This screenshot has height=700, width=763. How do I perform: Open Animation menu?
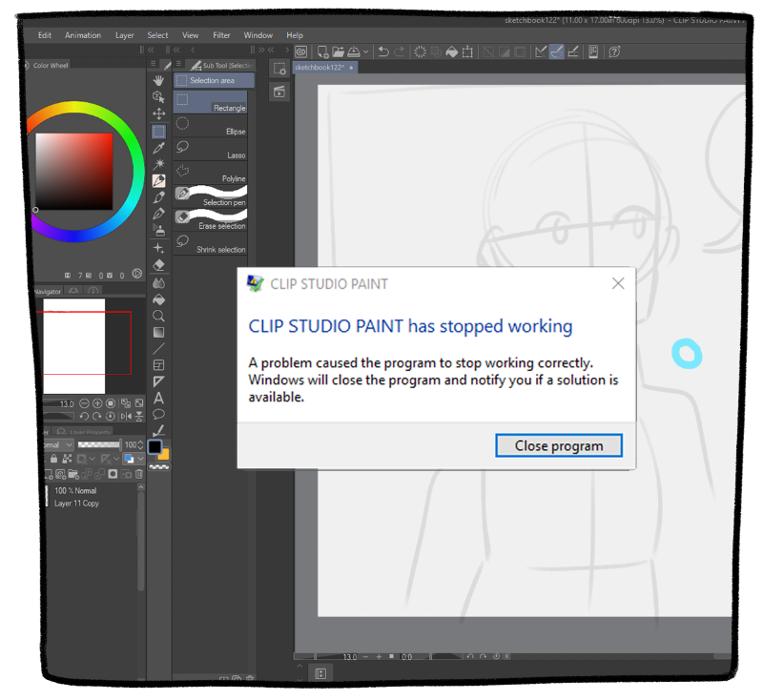click(83, 35)
